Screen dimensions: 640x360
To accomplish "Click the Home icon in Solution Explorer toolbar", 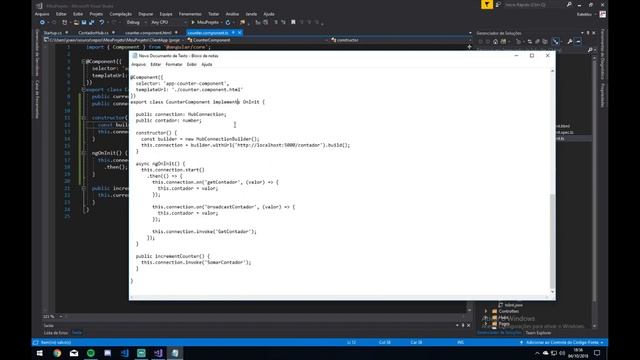I will 495,42.
